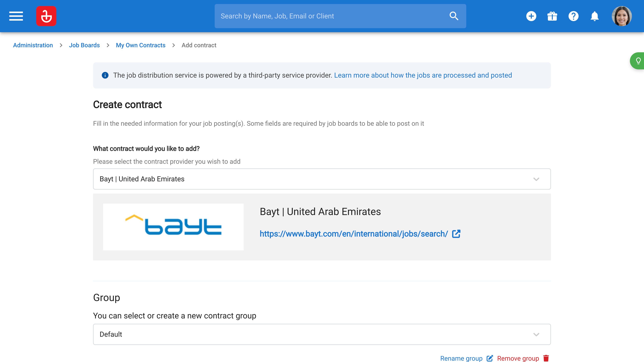Click the chevron on the Bayt provider selector
The width and height of the screenshot is (644, 362).
point(536,179)
